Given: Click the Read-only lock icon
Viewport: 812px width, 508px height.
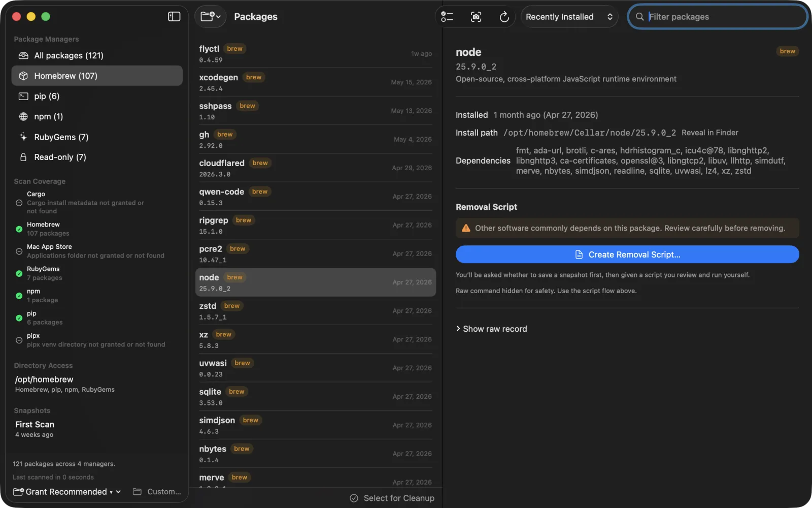Looking at the screenshot, I should click(23, 157).
